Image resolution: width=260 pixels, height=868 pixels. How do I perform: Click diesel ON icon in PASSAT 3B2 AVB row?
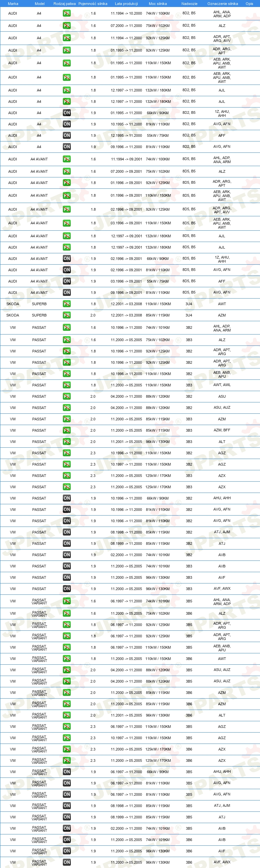point(67,555)
